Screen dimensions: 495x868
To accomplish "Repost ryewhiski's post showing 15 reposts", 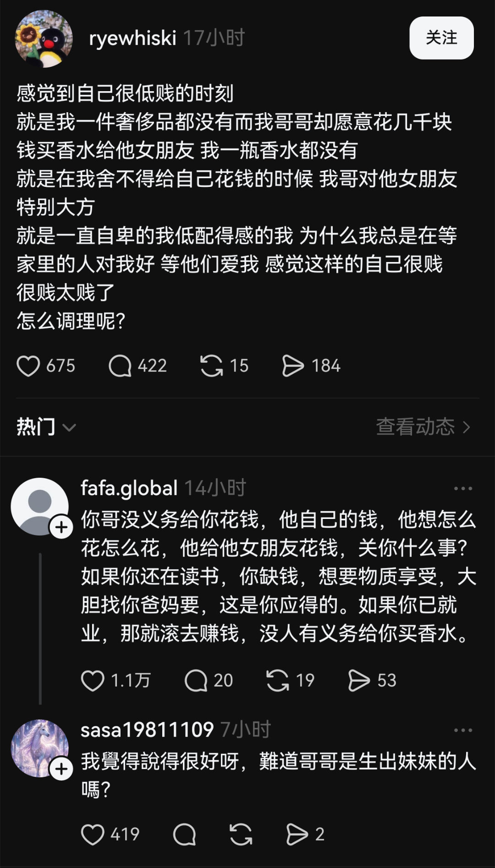I will 212,366.
